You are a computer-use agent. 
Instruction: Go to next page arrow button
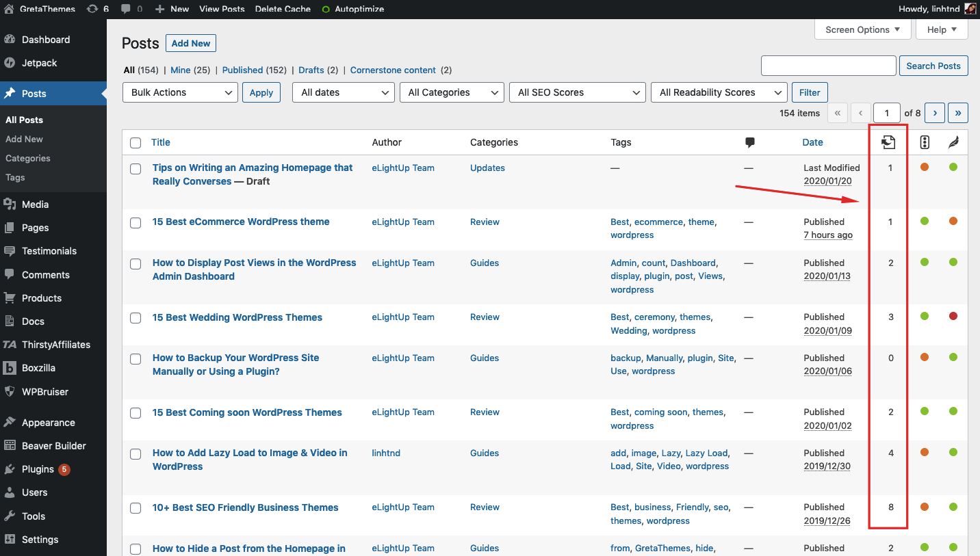[935, 113]
